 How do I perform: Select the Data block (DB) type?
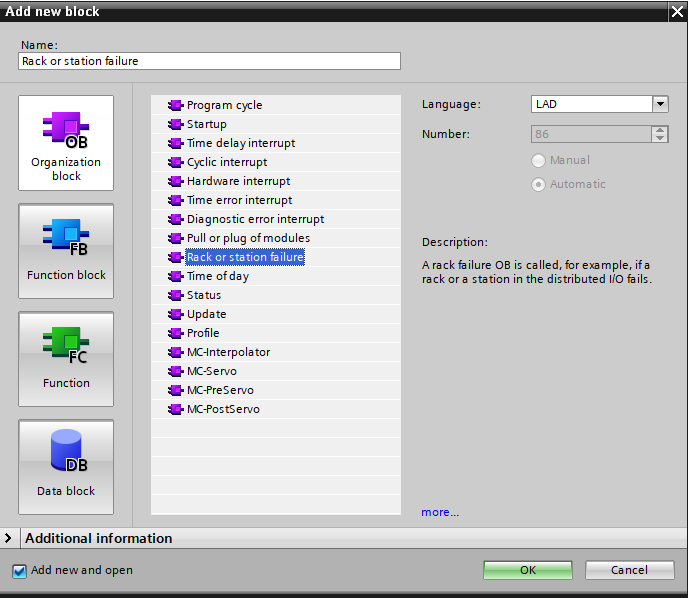pos(66,467)
